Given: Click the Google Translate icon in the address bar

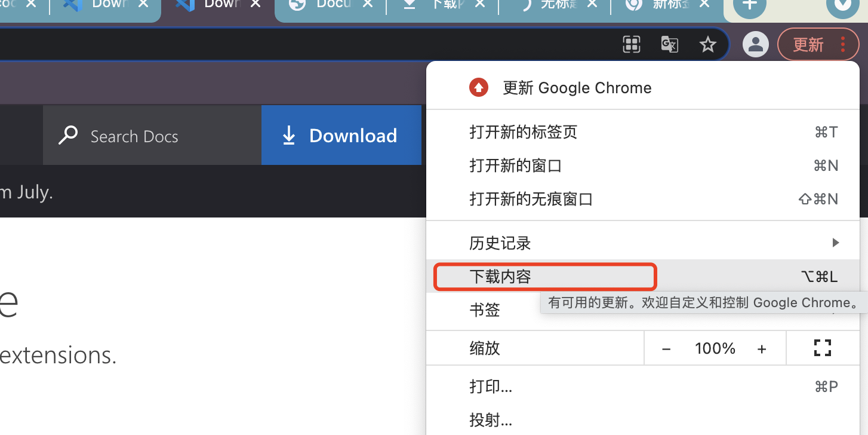Looking at the screenshot, I should click(x=669, y=44).
